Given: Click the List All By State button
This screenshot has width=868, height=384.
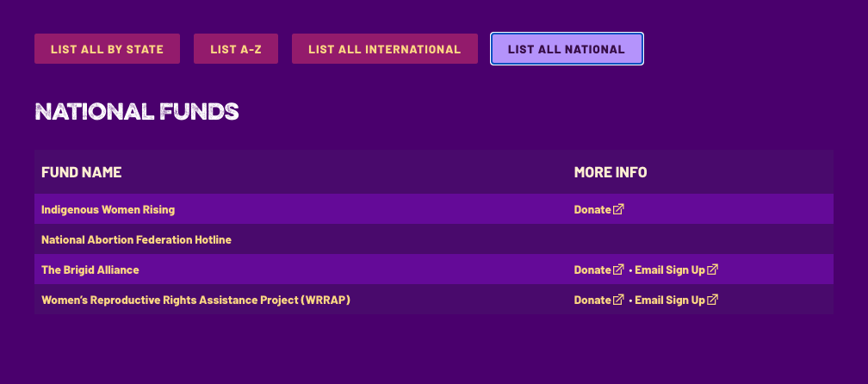Looking at the screenshot, I should pyautogui.click(x=107, y=49).
